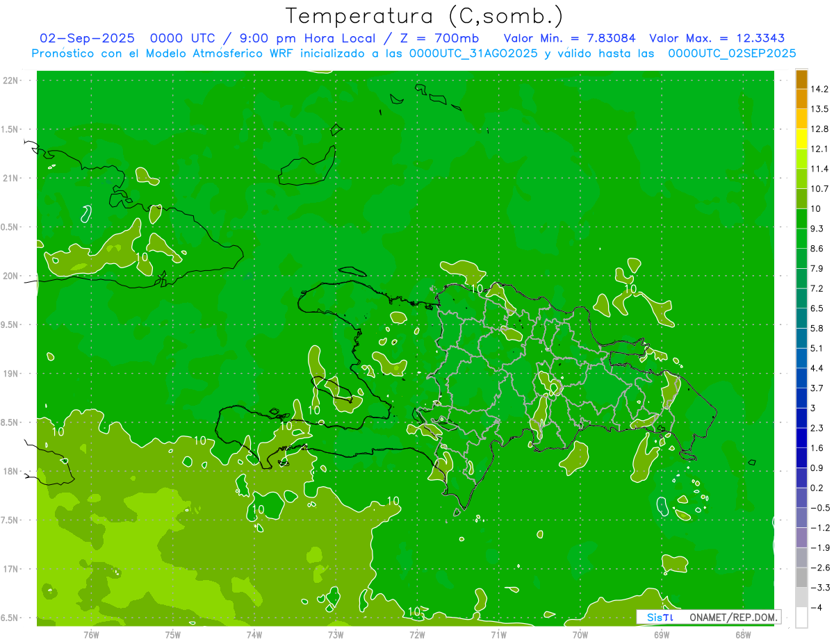Screen dimensions: 834x644
Task: Click the '70W' longitude axis label
Action: tap(580, 634)
